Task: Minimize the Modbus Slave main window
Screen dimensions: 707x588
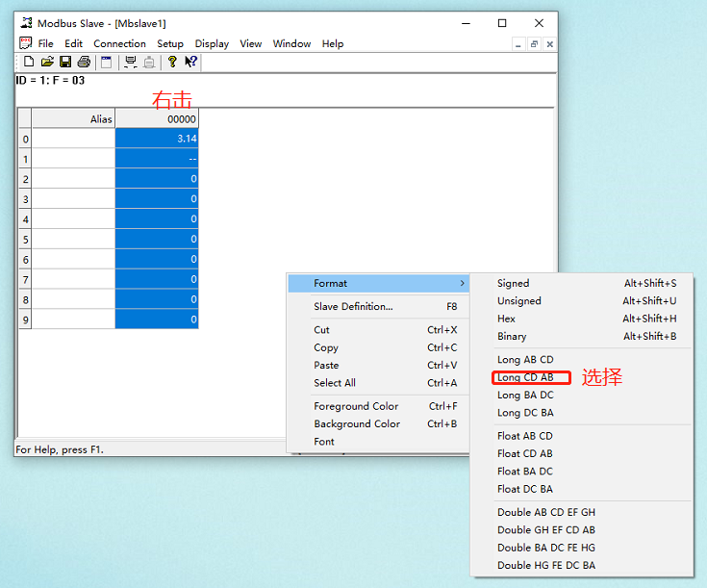Action: (x=466, y=23)
